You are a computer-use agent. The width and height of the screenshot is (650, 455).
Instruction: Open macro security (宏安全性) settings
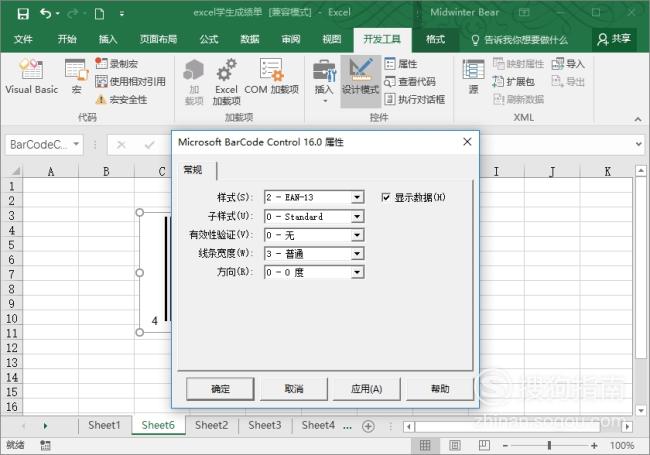click(x=121, y=99)
